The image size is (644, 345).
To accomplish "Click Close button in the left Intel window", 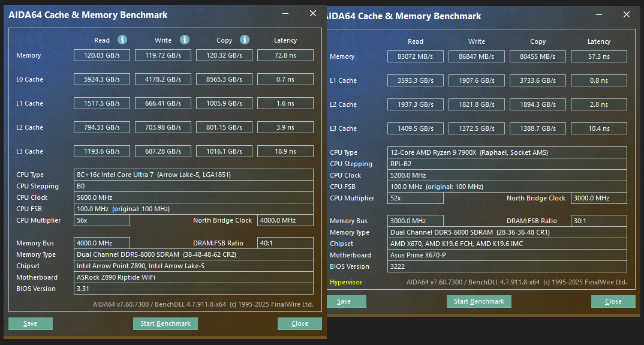I will (x=300, y=323).
